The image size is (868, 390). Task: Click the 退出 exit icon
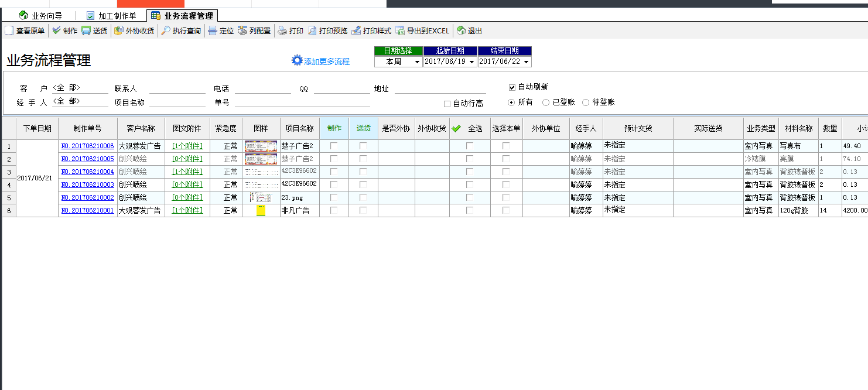tap(461, 31)
